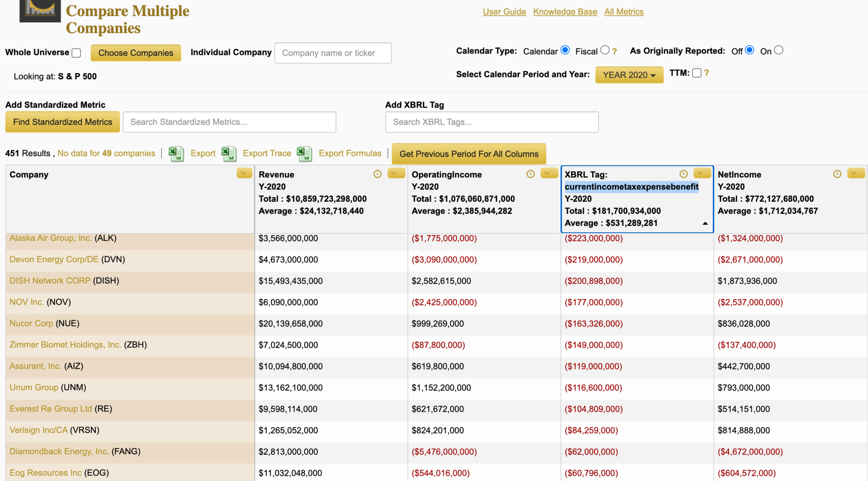
Task: Select the Fiscal calendar type radio
Action: pyautogui.click(x=605, y=50)
